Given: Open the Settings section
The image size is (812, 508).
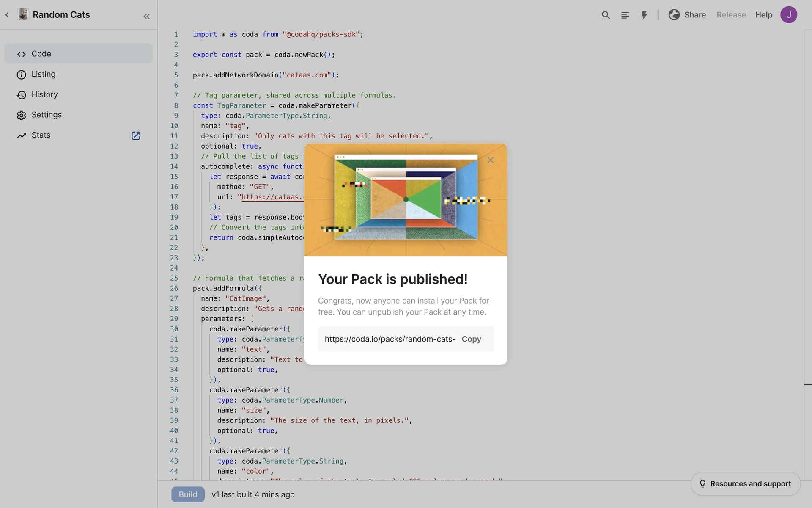Looking at the screenshot, I should [46, 115].
